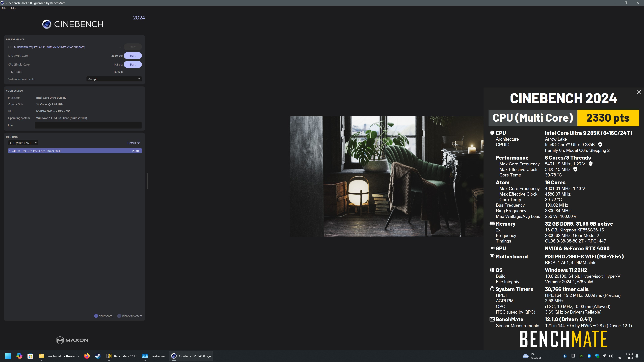This screenshot has height=362, width=644.
Task: Open the weather widget showing 1°C Bewolkt
Action: (532, 356)
